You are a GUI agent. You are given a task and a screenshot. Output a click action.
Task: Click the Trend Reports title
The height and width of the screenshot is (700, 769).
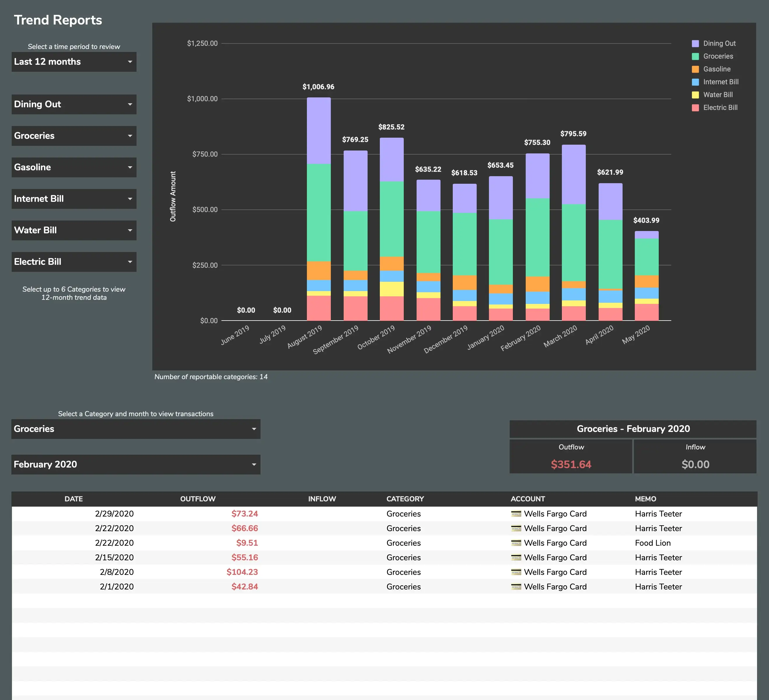click(x=58, y=20)
